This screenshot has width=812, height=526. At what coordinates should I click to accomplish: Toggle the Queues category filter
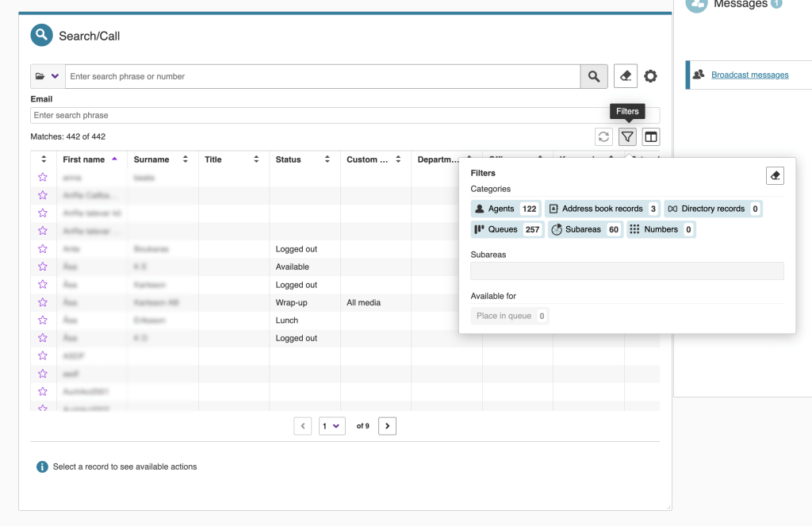[x=507, y=229]
